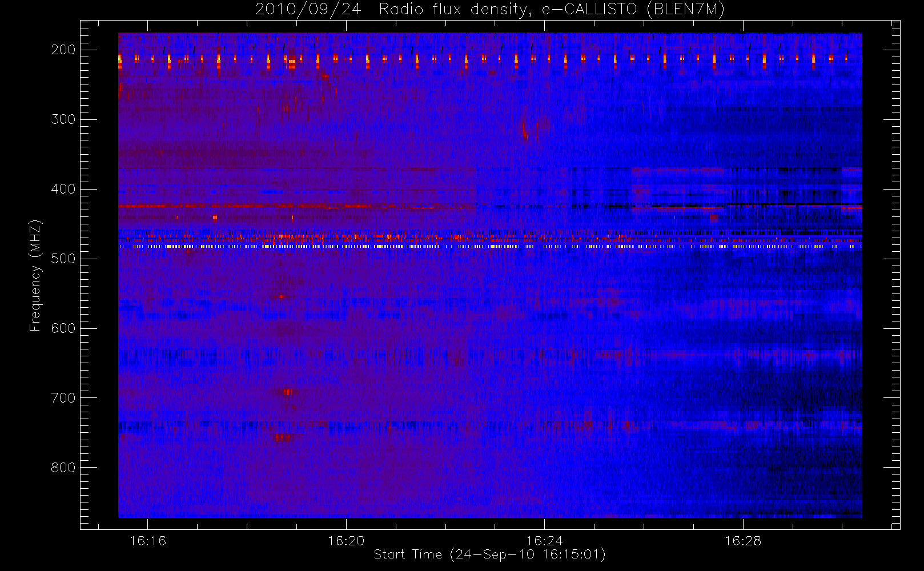The width and height of the screenshot is (924, 571).
Task: Click the 600 frequency tick label
Action: (x=63, y=328)
